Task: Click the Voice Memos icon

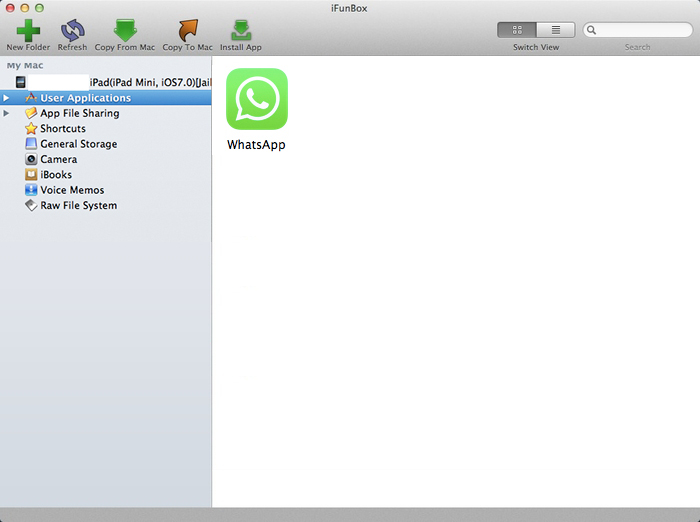Action: pyautogui.click(x=31, y=190)
